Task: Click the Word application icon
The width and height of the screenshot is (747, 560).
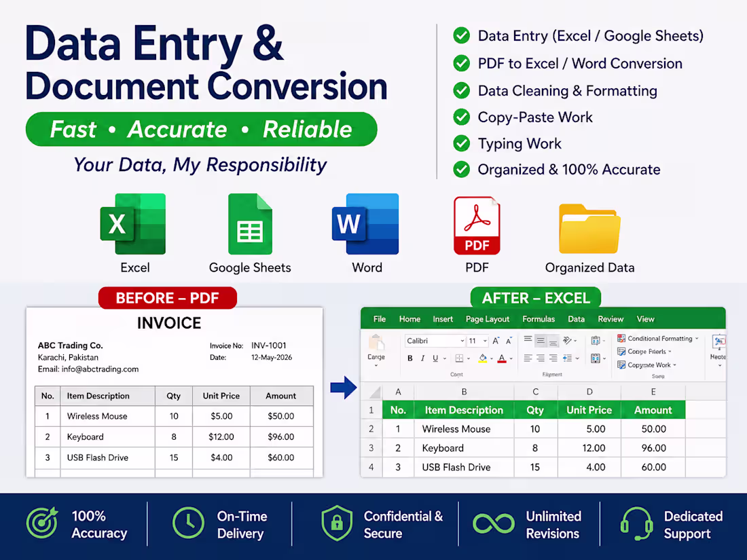Action: point(365,224)
